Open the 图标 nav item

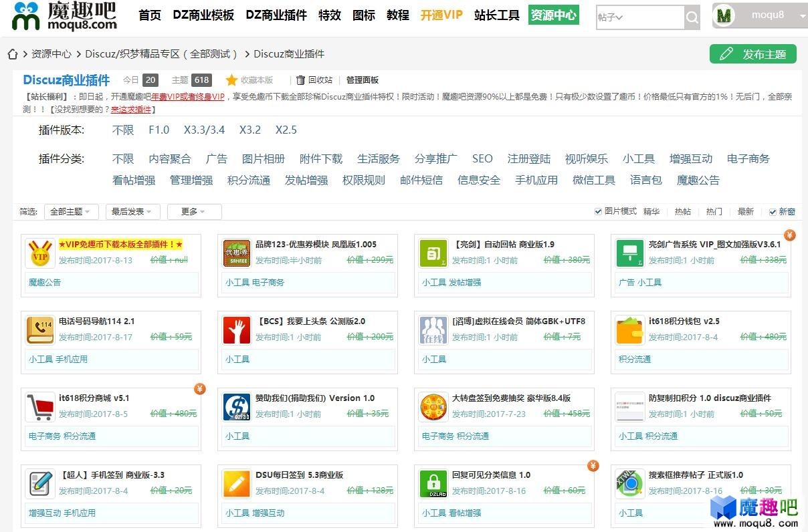(364, 15)
